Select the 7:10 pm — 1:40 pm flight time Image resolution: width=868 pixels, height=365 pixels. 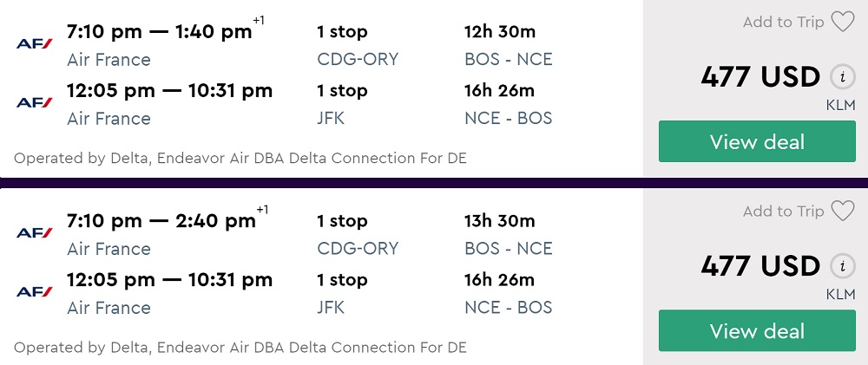[160, 32]
